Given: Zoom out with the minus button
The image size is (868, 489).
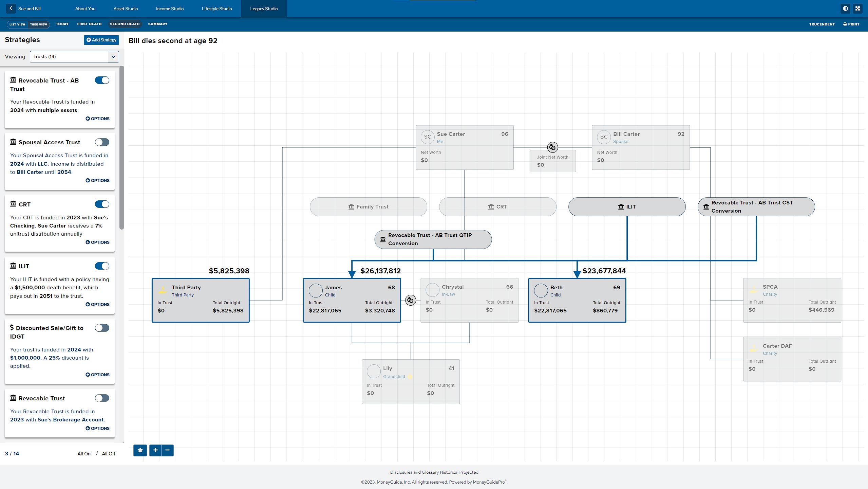Looking at the screenshot, I should click(168, 450).
